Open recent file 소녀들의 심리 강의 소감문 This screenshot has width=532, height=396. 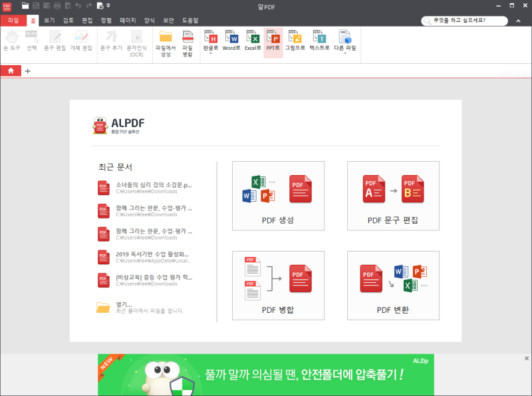coord(145,188)
